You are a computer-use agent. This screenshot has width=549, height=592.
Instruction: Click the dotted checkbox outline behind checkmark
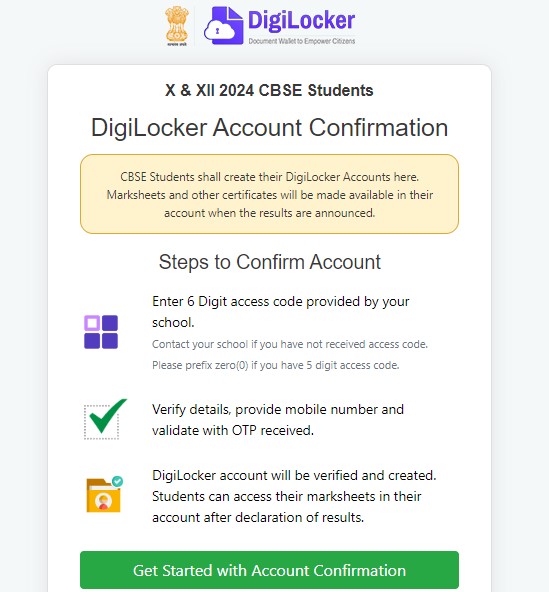101,422
